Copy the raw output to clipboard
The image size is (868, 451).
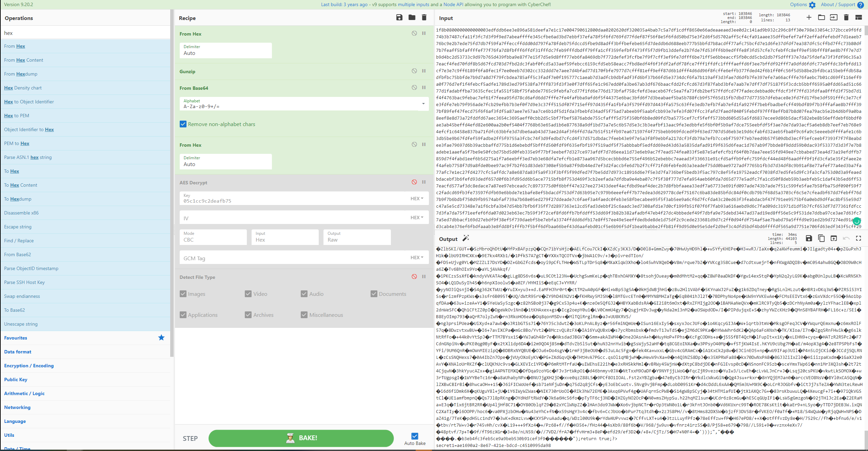pos(821,239)
